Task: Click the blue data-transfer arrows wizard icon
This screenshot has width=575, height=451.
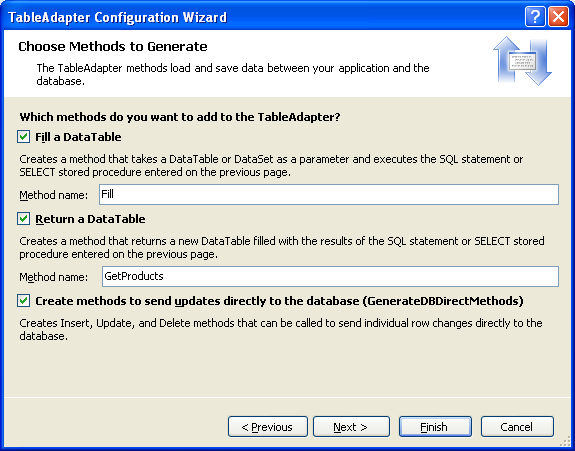Action: 522,61
